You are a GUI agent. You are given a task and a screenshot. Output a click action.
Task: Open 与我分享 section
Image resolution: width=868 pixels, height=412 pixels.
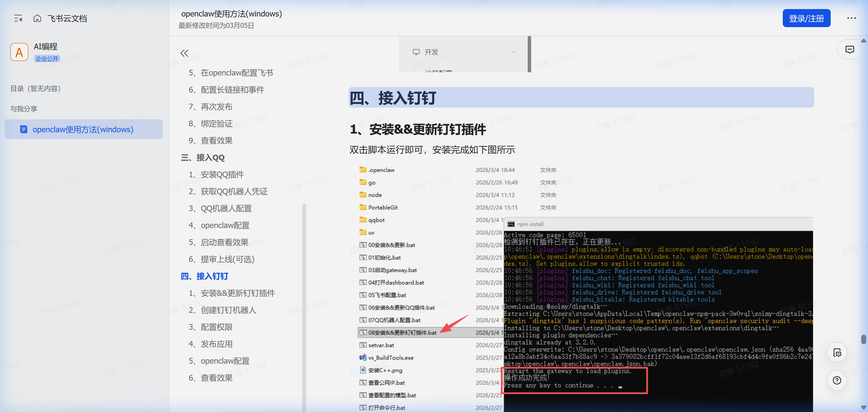pos(24,109)
